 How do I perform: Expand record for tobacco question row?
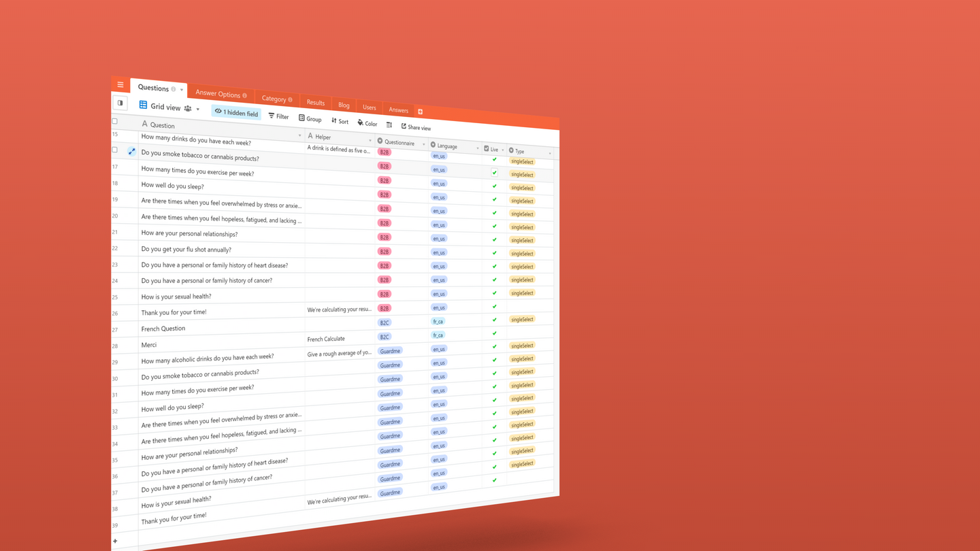132,151
